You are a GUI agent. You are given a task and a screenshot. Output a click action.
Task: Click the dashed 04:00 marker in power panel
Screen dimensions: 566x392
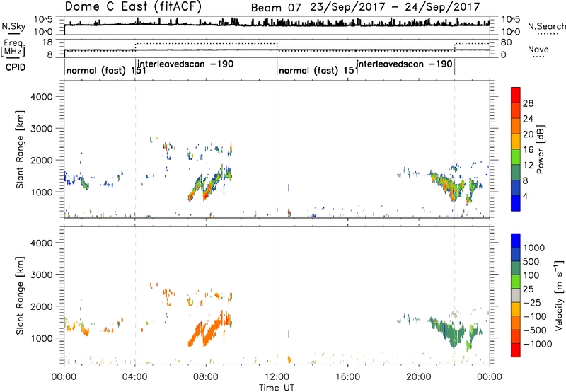135,149
